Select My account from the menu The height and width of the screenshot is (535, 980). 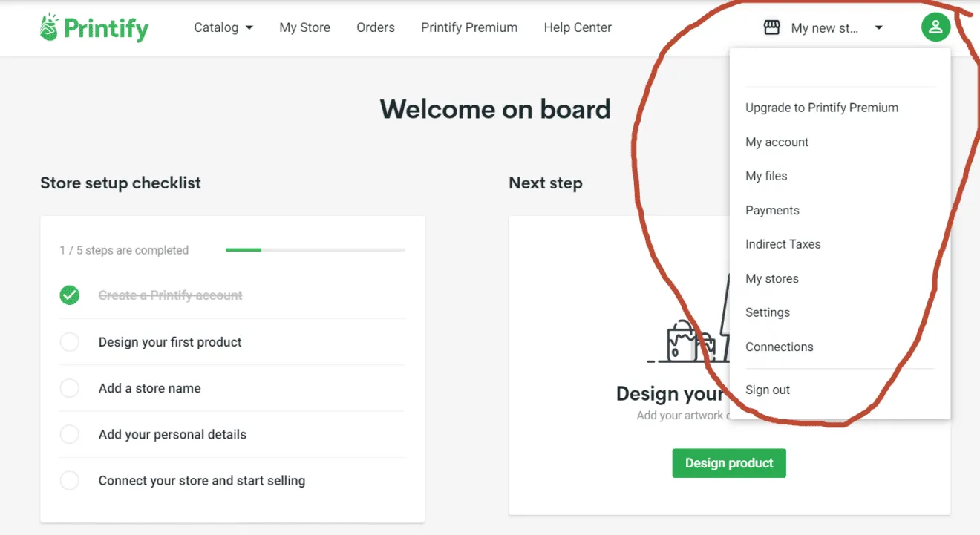click(777, 142)
